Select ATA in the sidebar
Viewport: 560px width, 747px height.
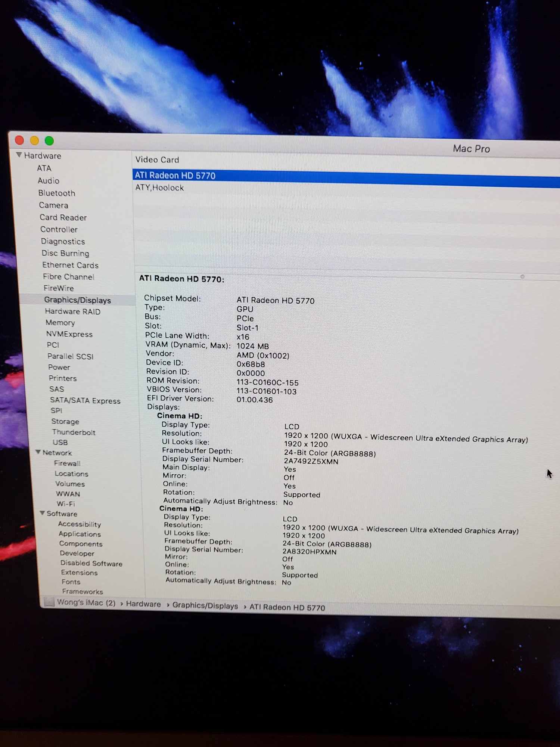pos(44,168)
